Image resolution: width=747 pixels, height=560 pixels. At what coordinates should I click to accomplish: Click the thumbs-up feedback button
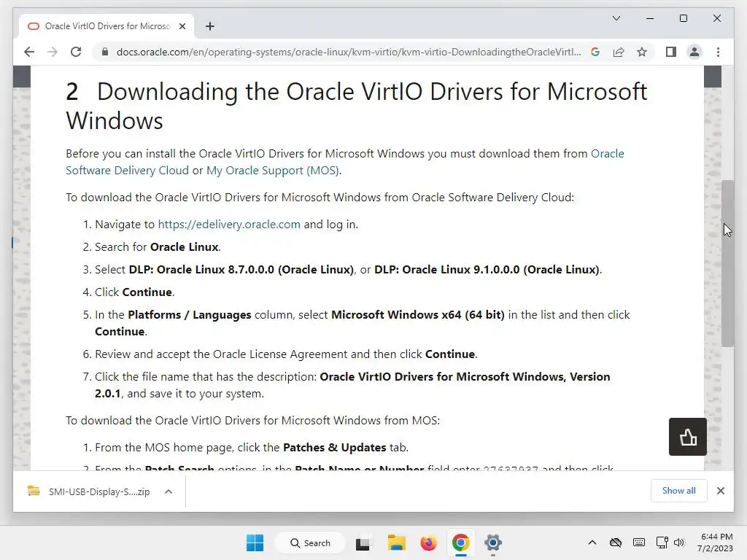pyautogui.click(x=688, y=437)
